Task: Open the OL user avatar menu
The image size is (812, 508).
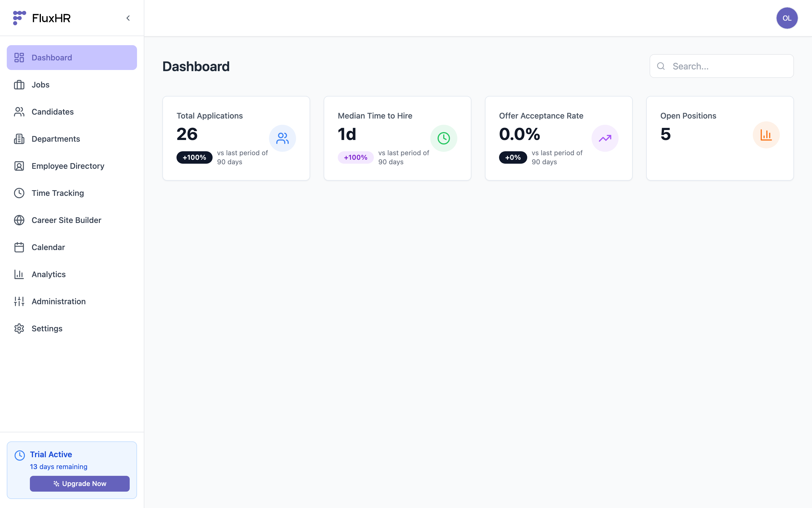Action: pyautogui.click(x=787, y=18)
